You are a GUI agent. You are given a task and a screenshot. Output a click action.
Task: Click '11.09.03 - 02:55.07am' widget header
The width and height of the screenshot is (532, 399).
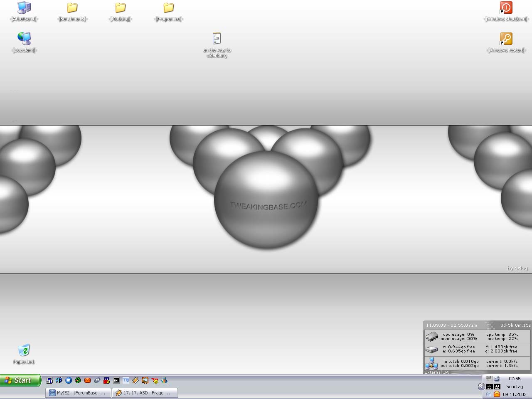pos(452,325)
